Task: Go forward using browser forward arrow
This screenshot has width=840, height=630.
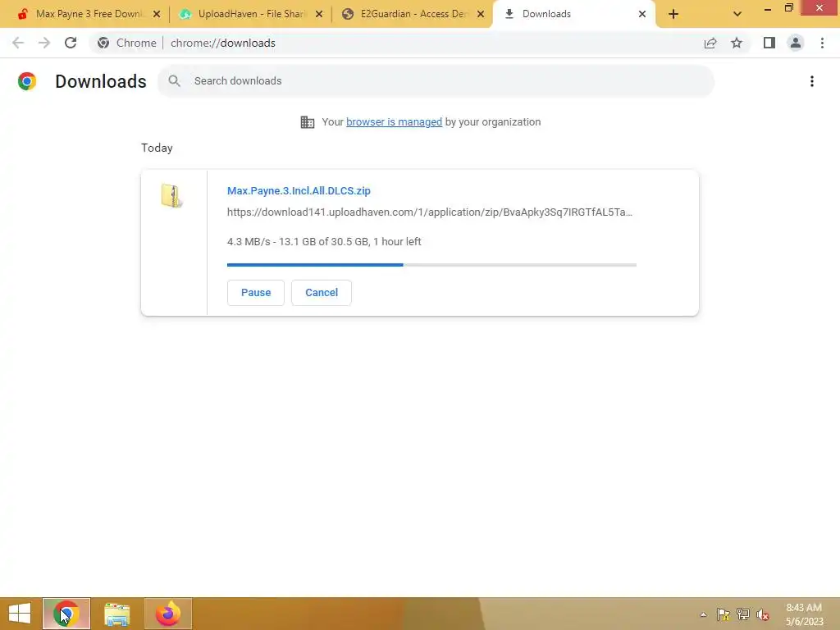Action: pos(44,43)
